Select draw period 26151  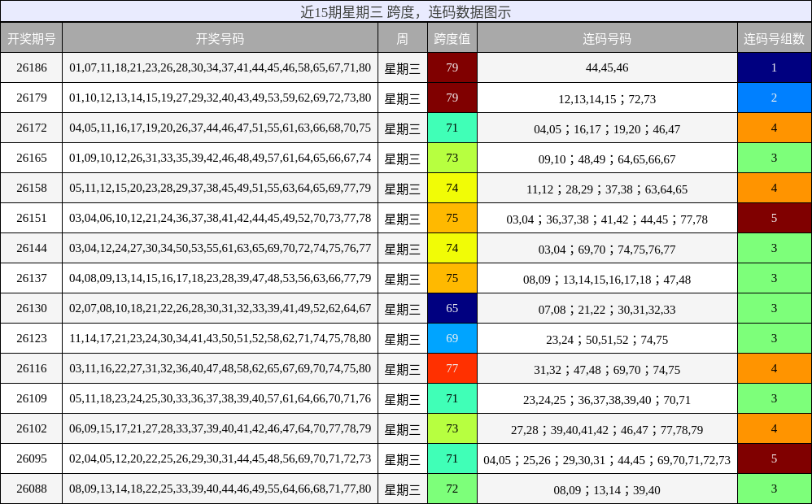point(32,218)
